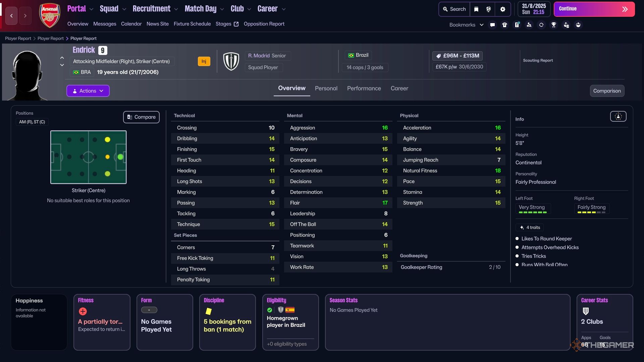Click the Comparison button
This screenshot has width=644, height=362.
(607, 91)
